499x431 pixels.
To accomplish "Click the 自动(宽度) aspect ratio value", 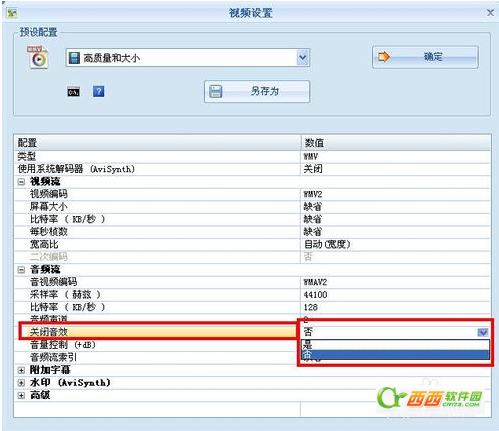I will (x=396, y=244).
